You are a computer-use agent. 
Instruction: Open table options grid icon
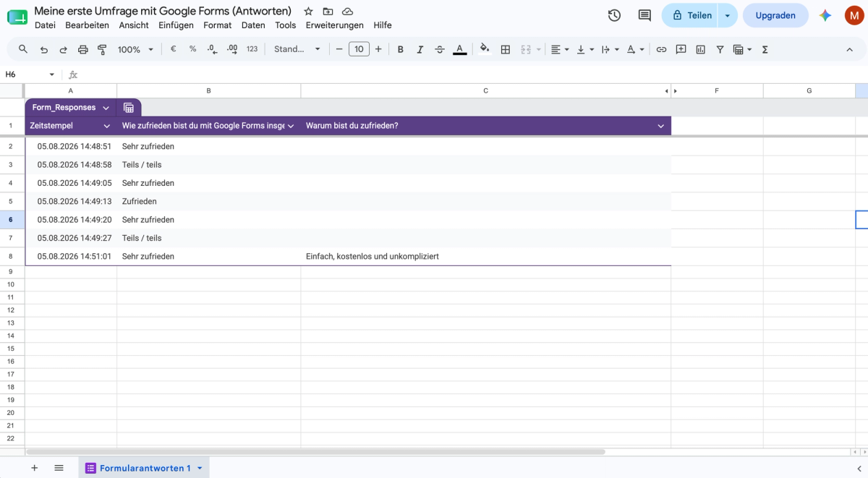[x=129, y=108]
